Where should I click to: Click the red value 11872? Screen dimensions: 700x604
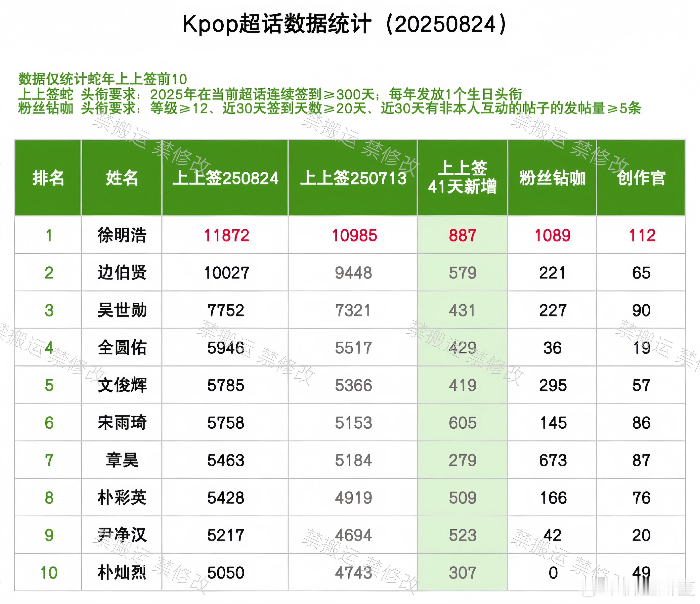[x=226, y=235]
